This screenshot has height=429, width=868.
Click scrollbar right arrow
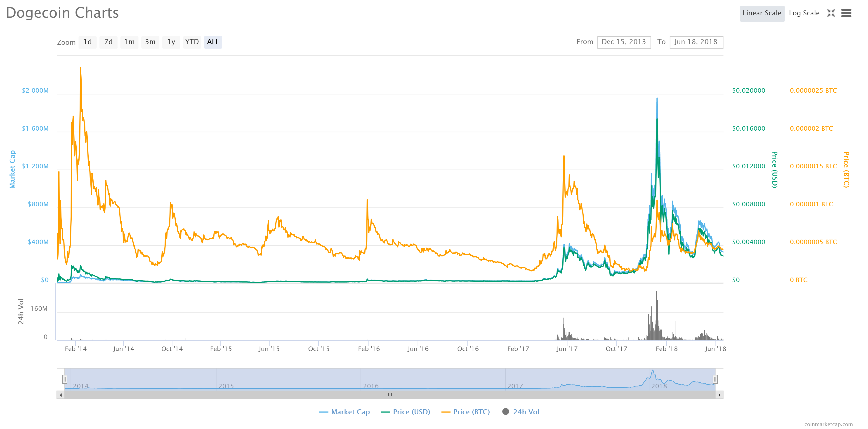point(719,395)
